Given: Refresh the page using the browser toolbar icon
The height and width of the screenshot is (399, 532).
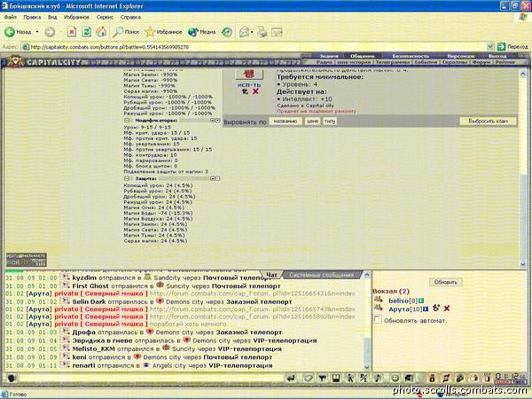Looking at the screenshot, I should coord(87,32).
